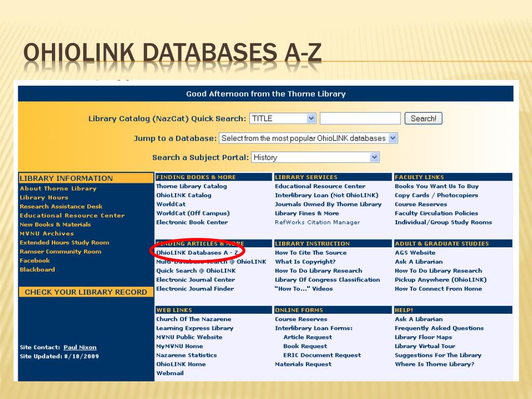Click the Paul Nixon site contact link
Screen dimensions: 532x399
click(80, 347)
